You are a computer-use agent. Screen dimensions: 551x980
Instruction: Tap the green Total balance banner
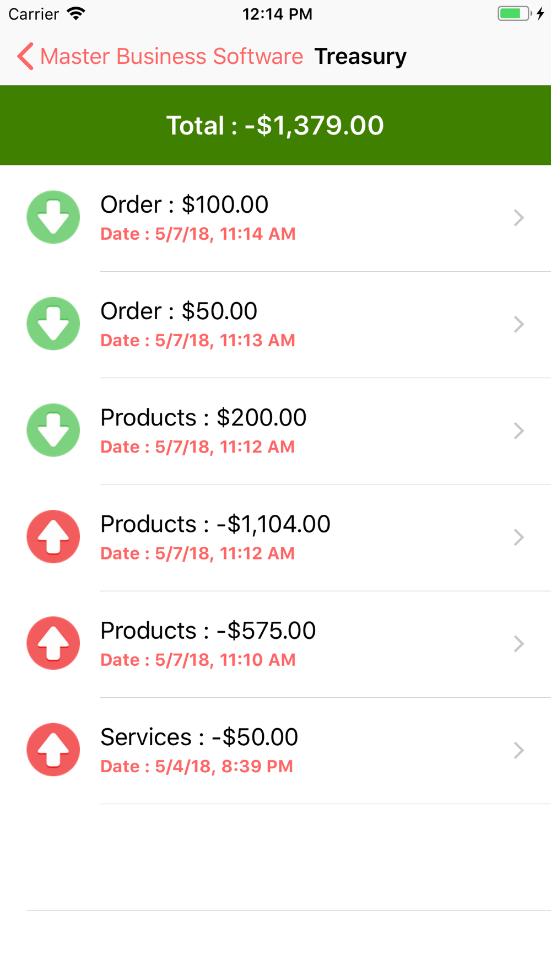275,126
